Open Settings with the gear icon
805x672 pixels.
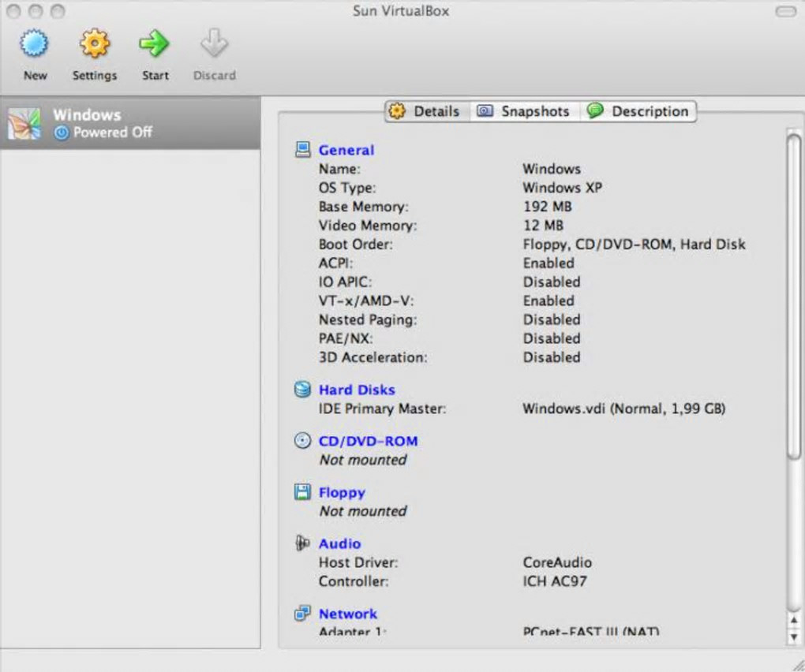pos(95,43)
